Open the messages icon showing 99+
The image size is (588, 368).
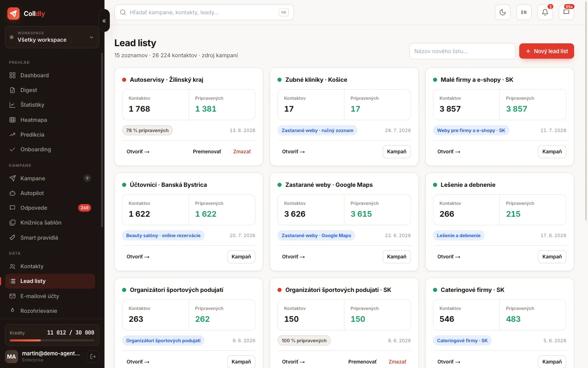click(x=566, y=12)
